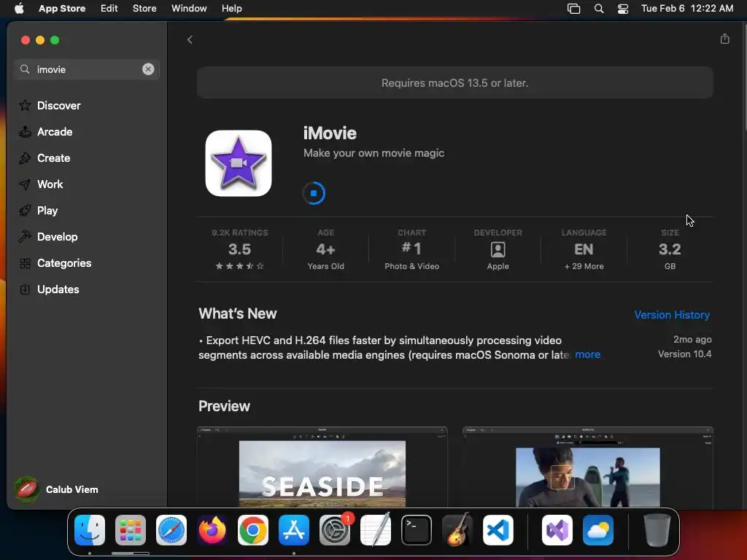Launch Google Chrome from the Dock
747x560 pixels.
tap(253, 530)
